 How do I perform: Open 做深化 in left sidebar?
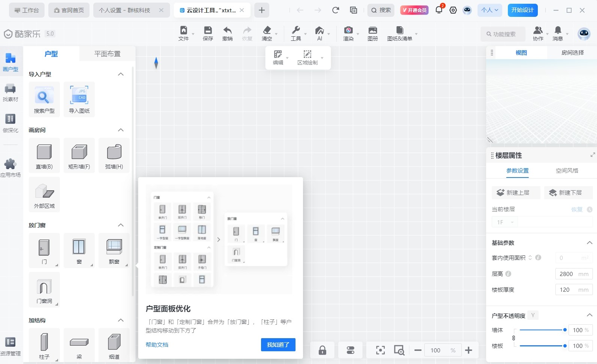tap(10, 123)
